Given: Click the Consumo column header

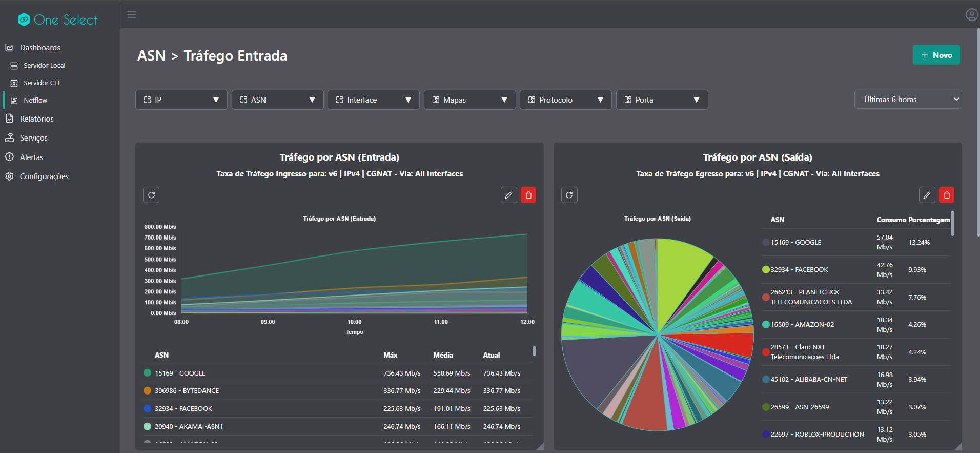Looking at the screenshot, I should [x=891, y=220].
